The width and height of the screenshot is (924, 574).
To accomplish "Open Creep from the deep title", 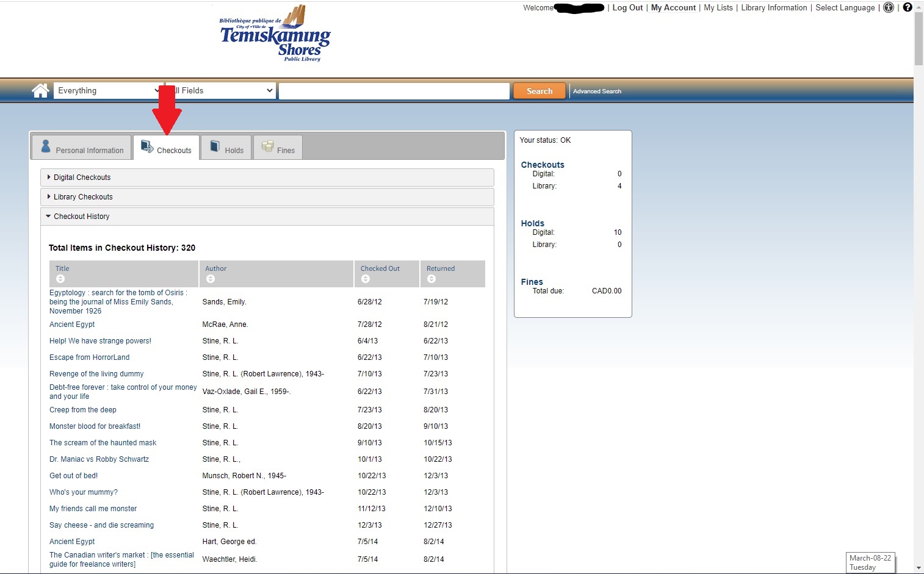I will pos(83,410).
